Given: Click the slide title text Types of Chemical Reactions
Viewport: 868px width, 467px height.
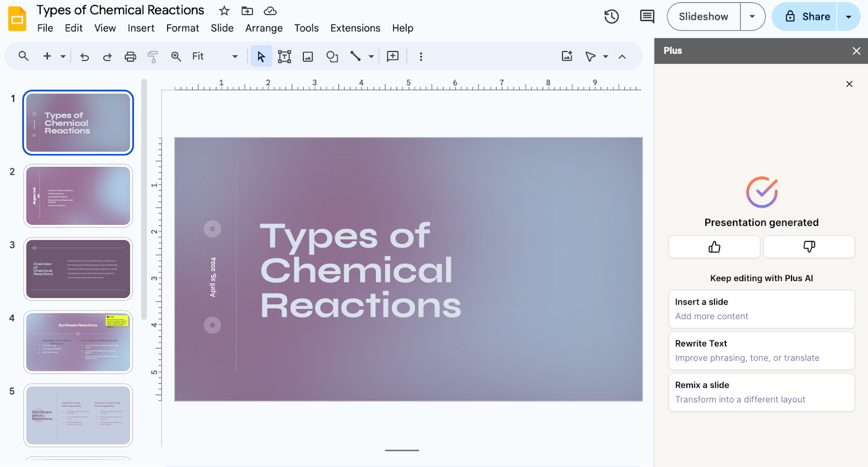Looking at the screenshot, I should 361,270.
